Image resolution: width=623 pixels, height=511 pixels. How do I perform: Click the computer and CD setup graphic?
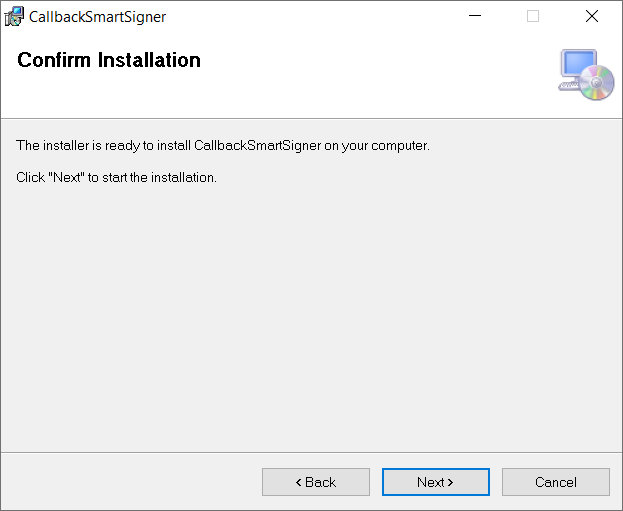tap(586, 74)
